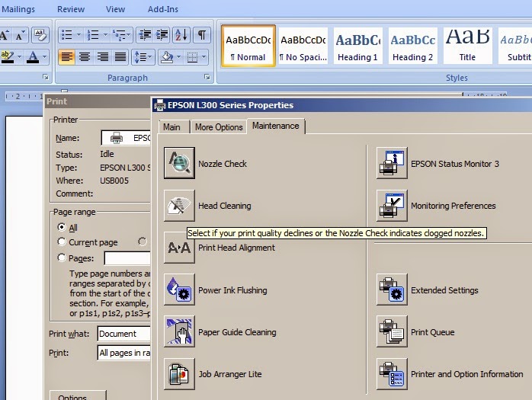Viewport: 532px width, 400px height.
Task: Click the Sort A-Z icon
Action: (181, 34)
